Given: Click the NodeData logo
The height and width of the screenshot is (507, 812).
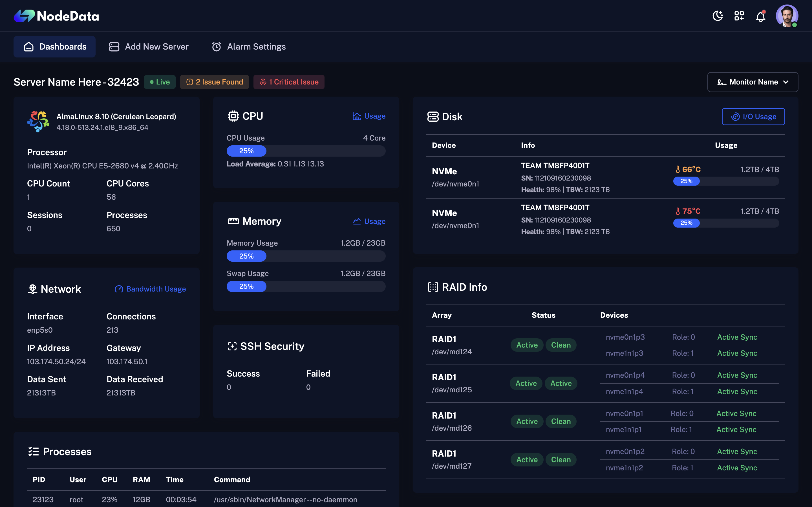Looking at the screenshot, I should 56,15.
